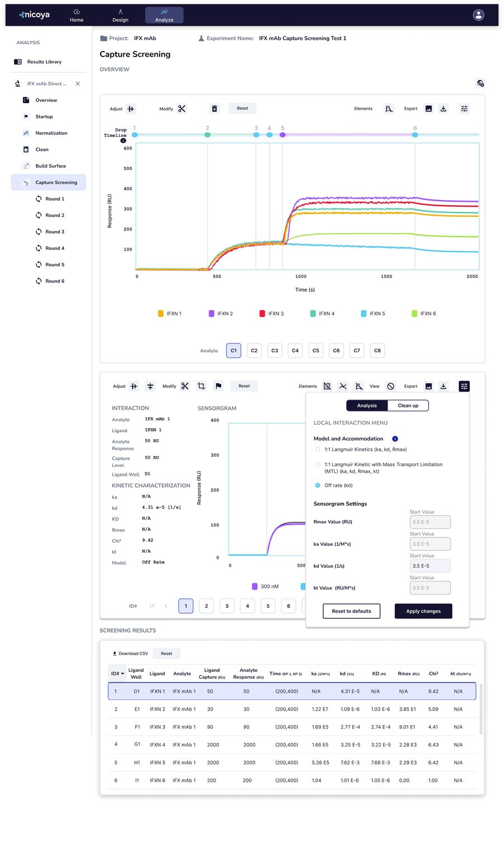This screenshot has width=504, height=844.
Task: Open Round 3 in sidebar
Action: point(50,231)
